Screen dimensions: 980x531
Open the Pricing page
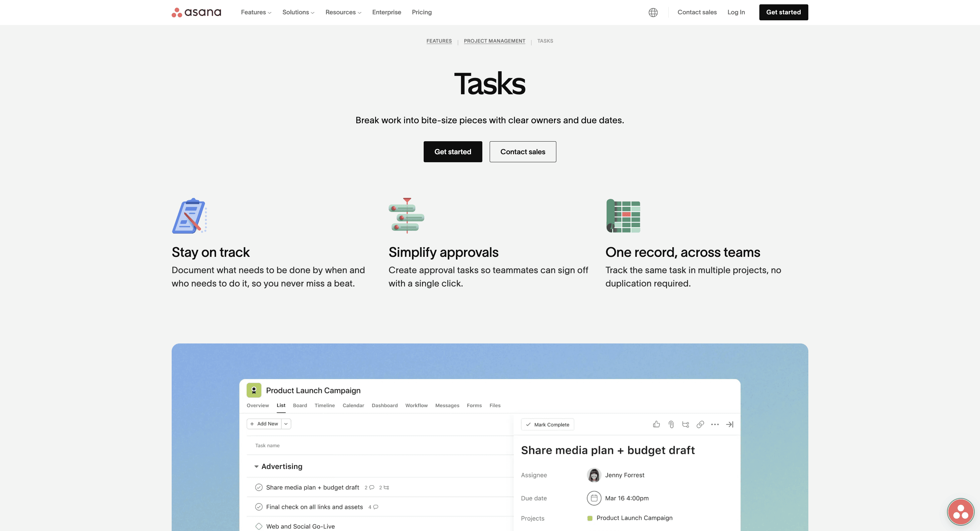point(422,12)
